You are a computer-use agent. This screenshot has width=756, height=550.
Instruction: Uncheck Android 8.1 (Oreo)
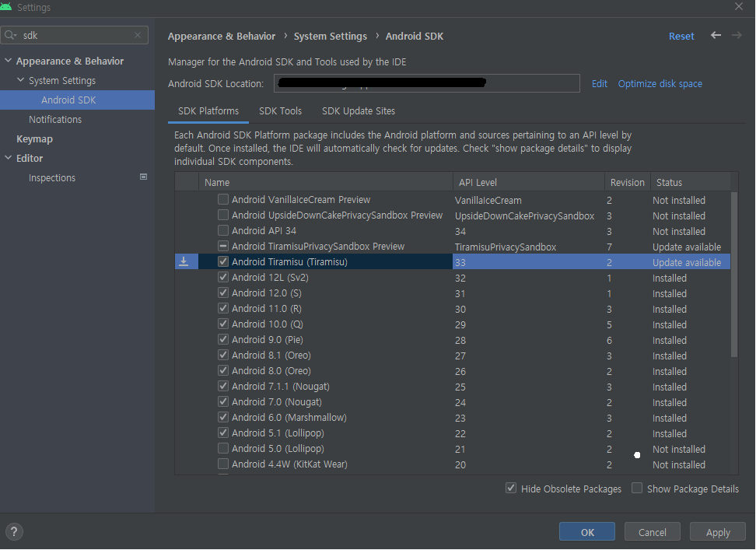(222, 355)
